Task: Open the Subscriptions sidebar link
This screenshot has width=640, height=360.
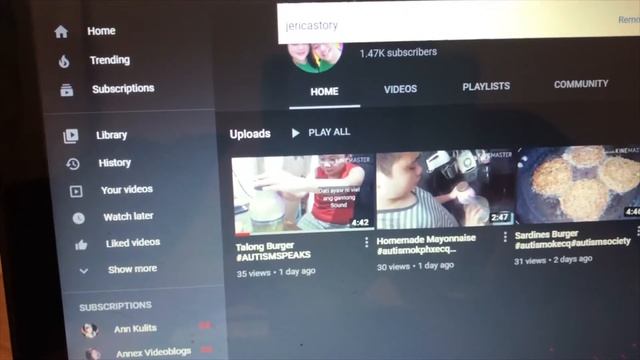Action: (123, 89)
